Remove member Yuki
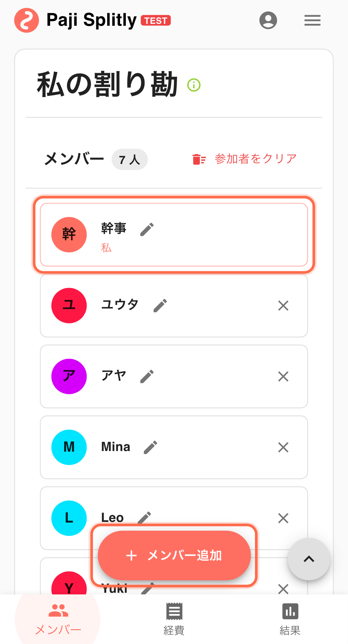348x644 pixels. [283, 588]
